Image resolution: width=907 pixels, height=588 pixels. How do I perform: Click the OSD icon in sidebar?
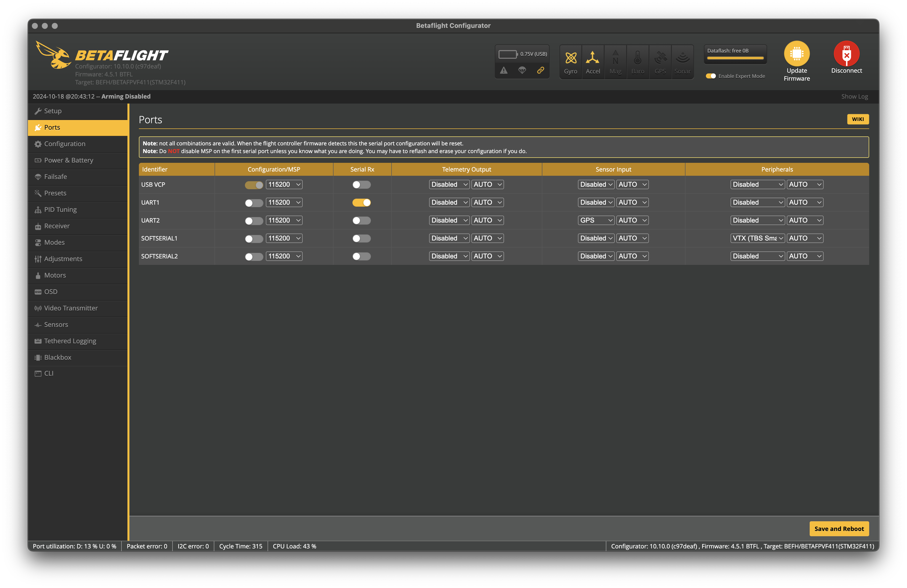38,292
